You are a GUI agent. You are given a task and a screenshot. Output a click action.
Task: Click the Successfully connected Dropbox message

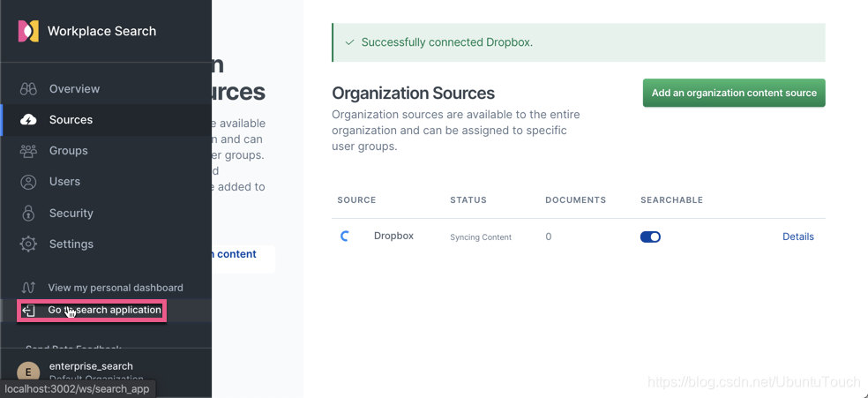tap(446, 42)
